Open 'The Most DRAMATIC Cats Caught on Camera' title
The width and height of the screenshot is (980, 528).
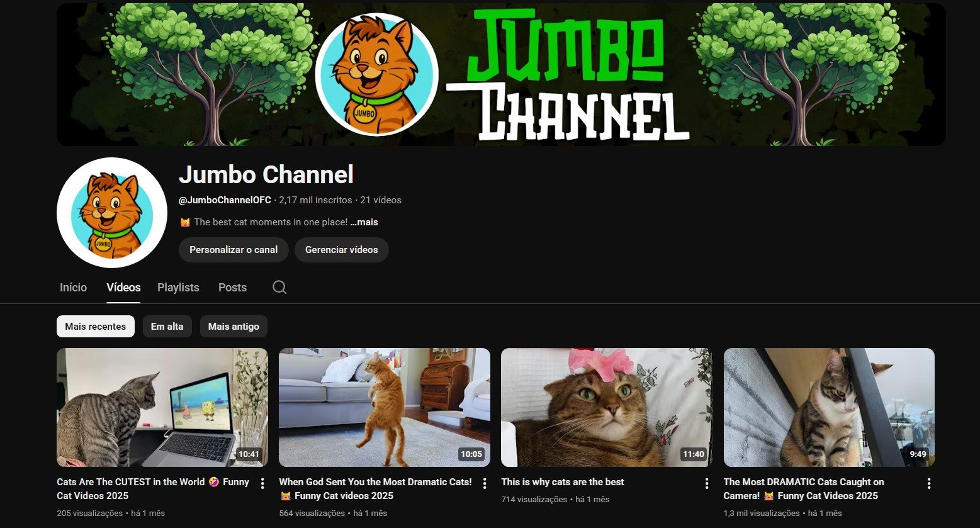(x=804, y=489)
